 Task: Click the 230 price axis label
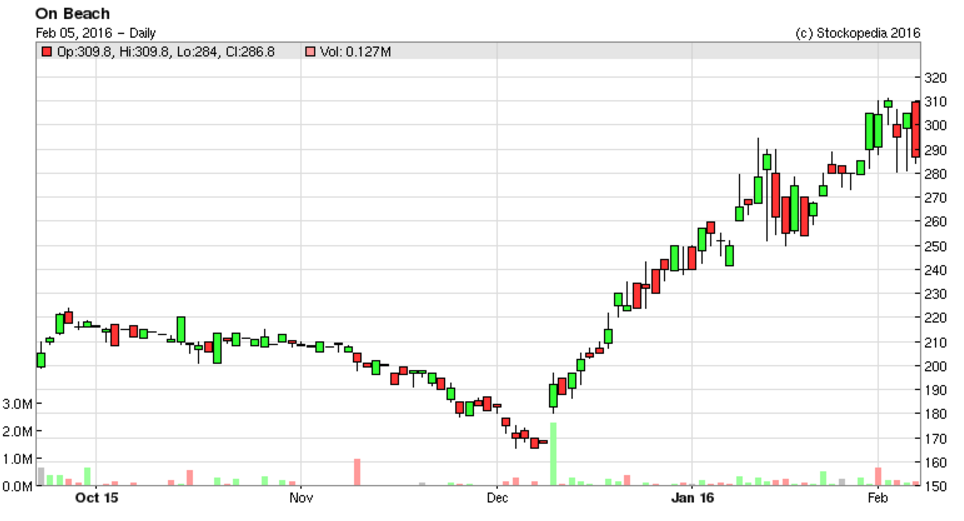[935, 294]
